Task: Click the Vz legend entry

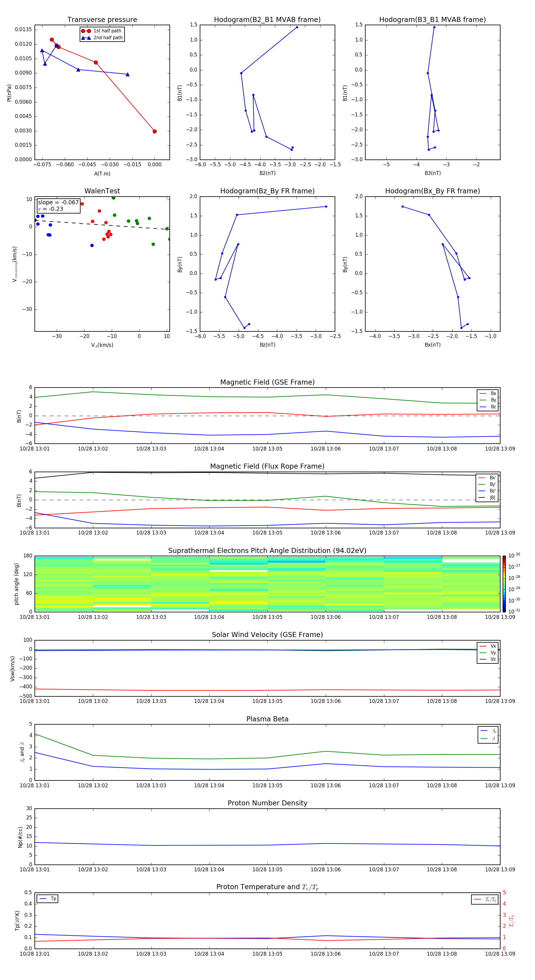Action: coord(488,659)
